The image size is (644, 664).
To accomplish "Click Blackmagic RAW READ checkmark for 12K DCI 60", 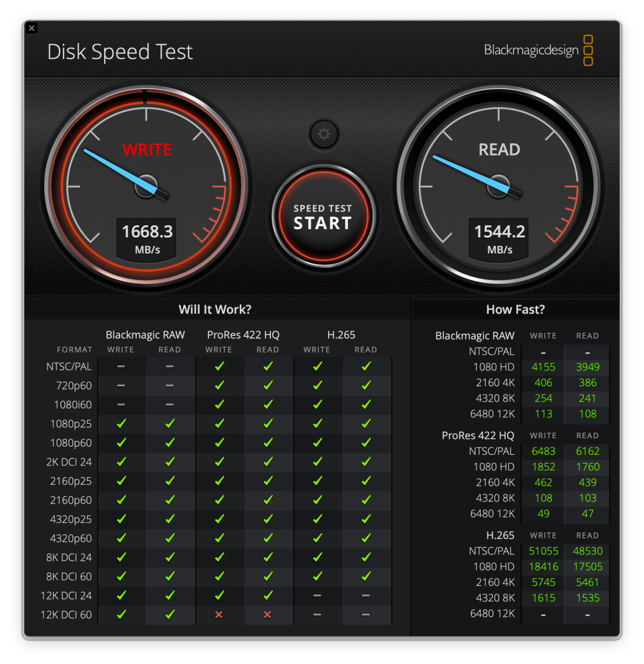I will pos(170,615).
